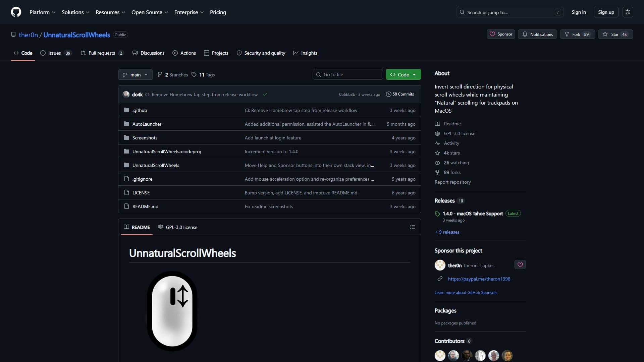Open the Pricing page
This screenshot has width=644, height=362.
(218, 12)
